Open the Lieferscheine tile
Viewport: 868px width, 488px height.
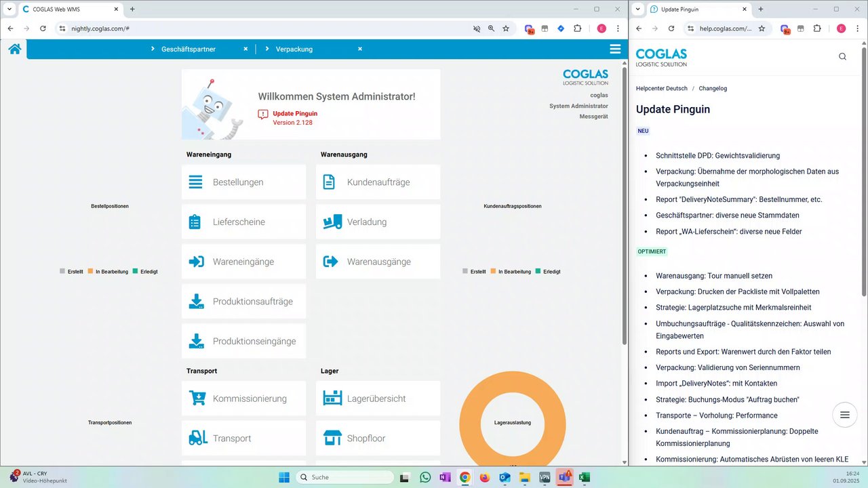243,222
